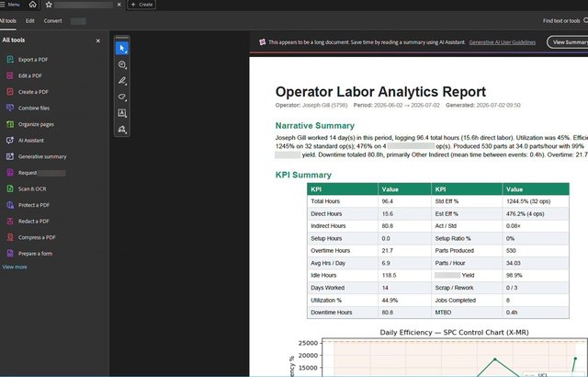Select the signature stamp tool
Screen dimensions: 588x377
(x=122, y=129)
